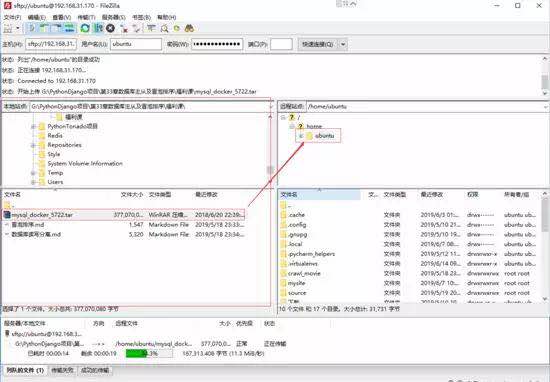
Task: Reconnect to last server icon
Action: (136, 28)
